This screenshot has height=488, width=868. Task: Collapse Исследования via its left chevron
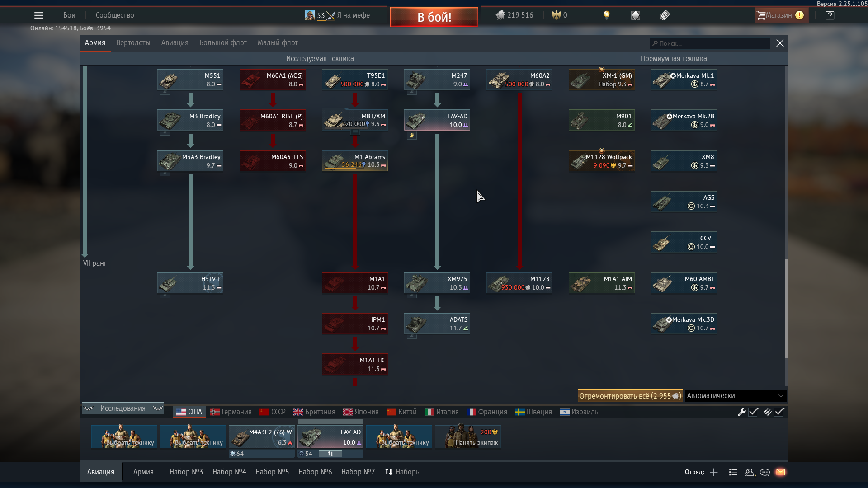(88, 408)
